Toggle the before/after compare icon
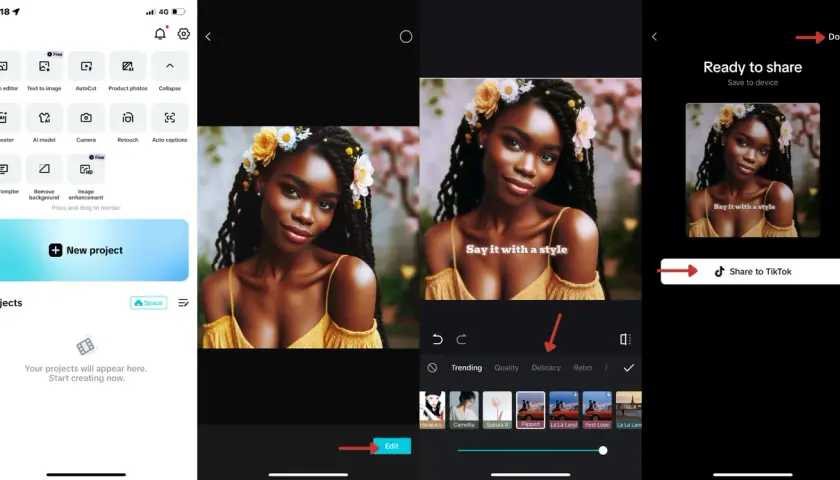Viewport: 840px width, 480px height. [625, 339]
